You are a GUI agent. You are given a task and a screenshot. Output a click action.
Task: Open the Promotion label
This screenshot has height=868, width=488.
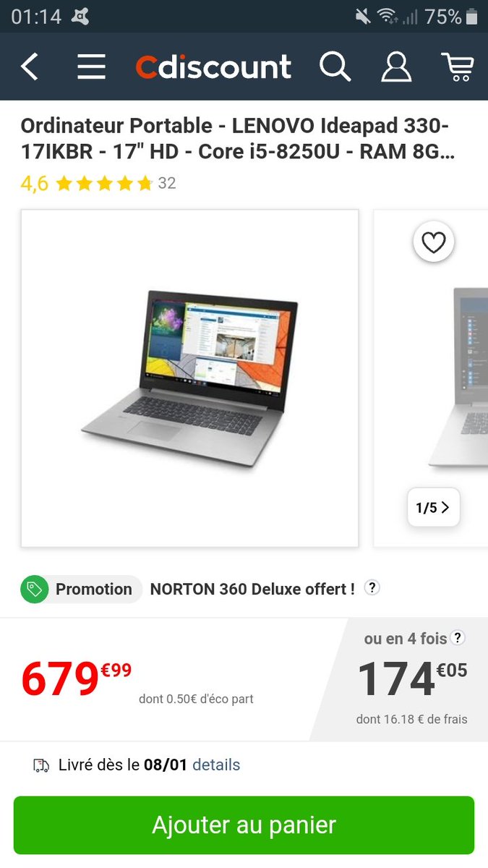click(94, 590)
